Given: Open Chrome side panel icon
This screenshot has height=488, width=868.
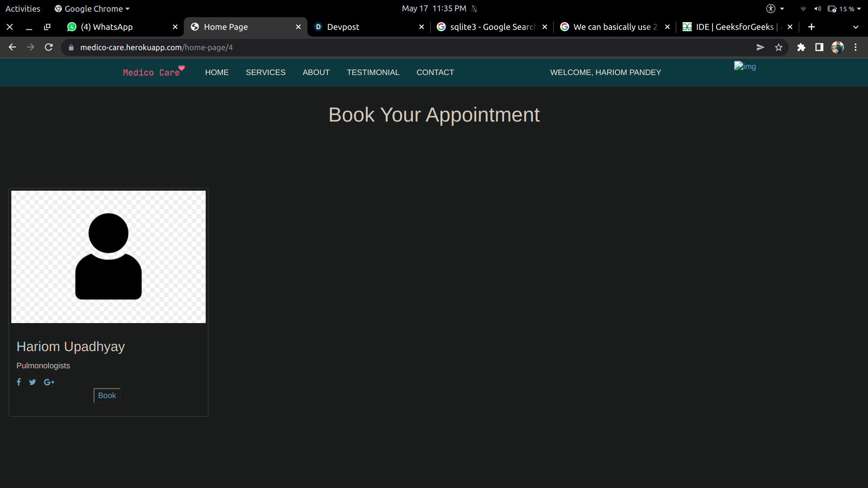Looking at the screenshot, I should (819, 47).
